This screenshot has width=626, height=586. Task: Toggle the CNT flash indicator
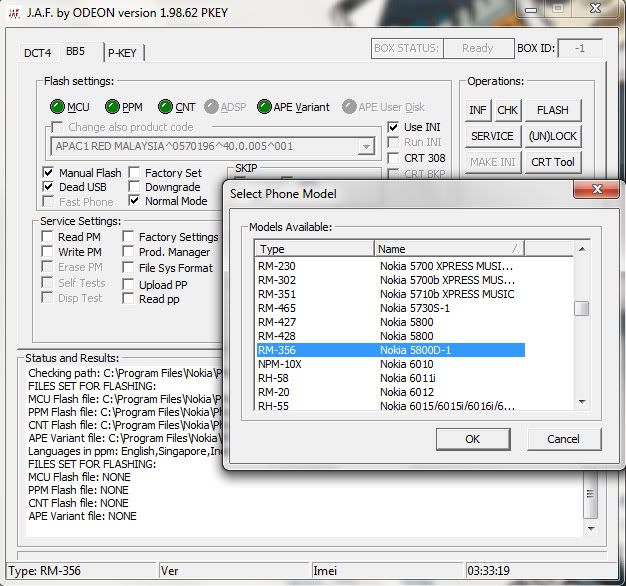[x=165, y=107]
